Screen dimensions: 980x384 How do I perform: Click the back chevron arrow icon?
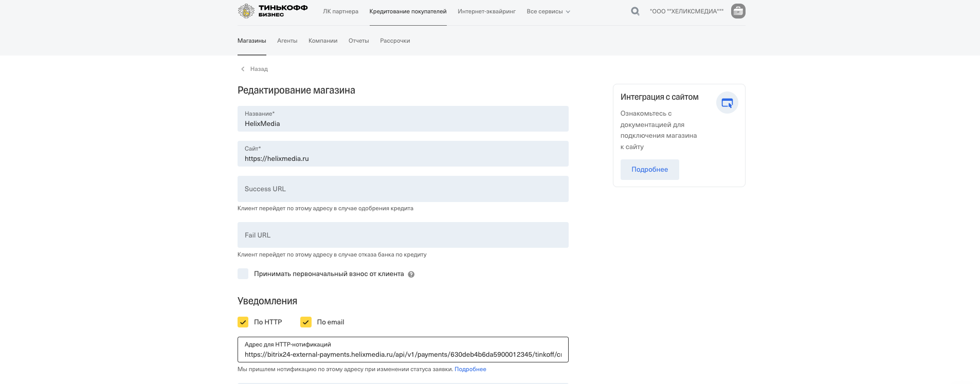click(243, 69)
